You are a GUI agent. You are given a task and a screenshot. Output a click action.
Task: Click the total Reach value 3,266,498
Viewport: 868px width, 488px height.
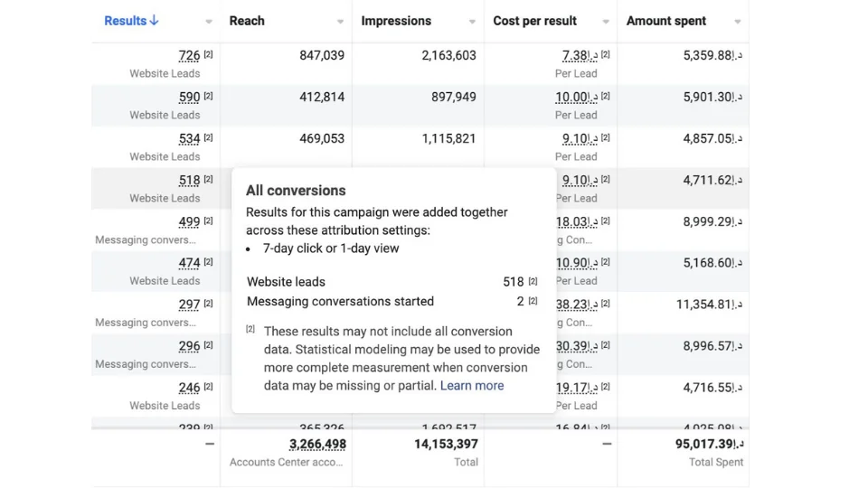coord(317,445)
